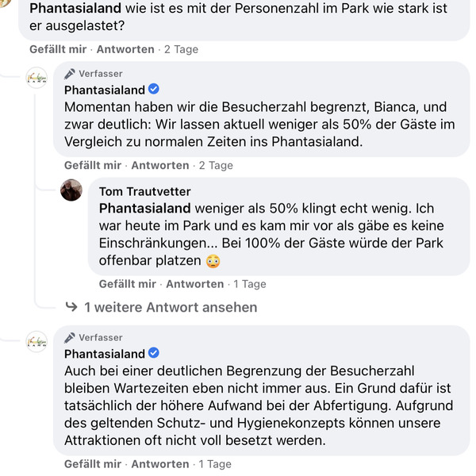This screenshot has width=476, height=476.
Task: Click verified badge in the Wartezeiten comment
Action: (x=155, y=353)
